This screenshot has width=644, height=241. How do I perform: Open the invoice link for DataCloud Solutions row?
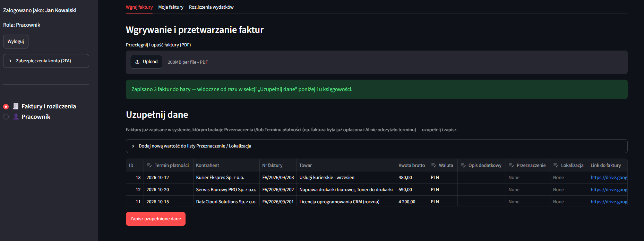coord(609,202)
